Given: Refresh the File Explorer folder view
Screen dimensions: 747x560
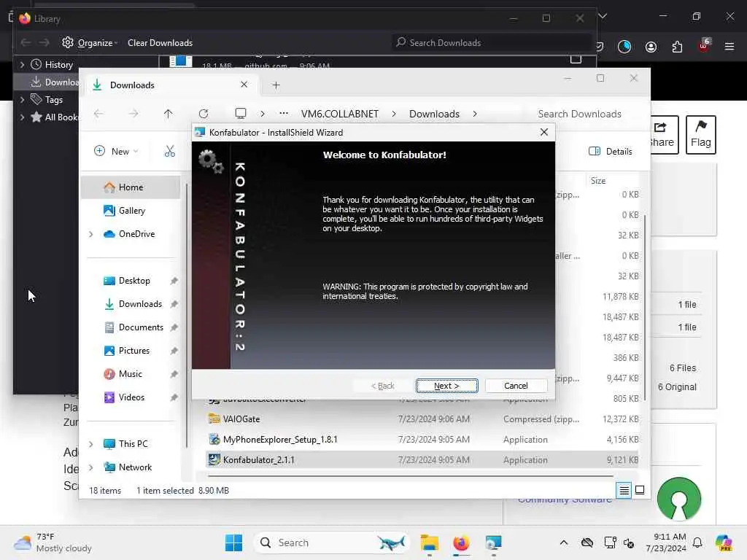Looking at the screenshot, I should (x=204, y=114).
